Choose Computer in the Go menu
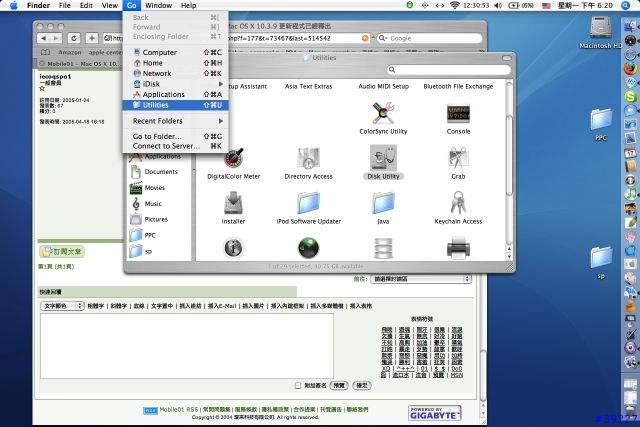Screen dimensions: 640x427 (176, 52)
